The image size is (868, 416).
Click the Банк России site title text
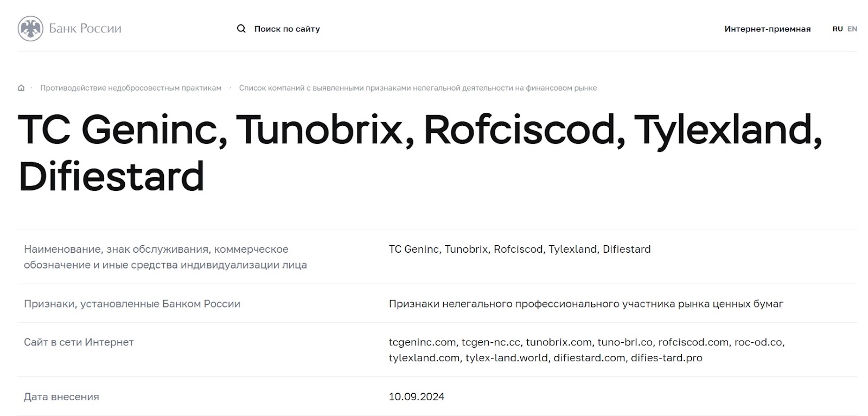(x=85, y=29)
